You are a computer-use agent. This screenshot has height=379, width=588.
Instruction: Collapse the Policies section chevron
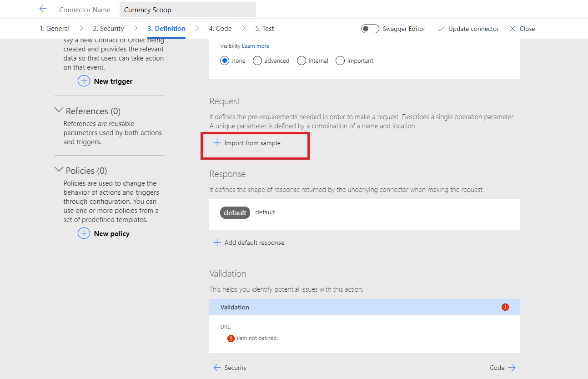click(59, 169)
